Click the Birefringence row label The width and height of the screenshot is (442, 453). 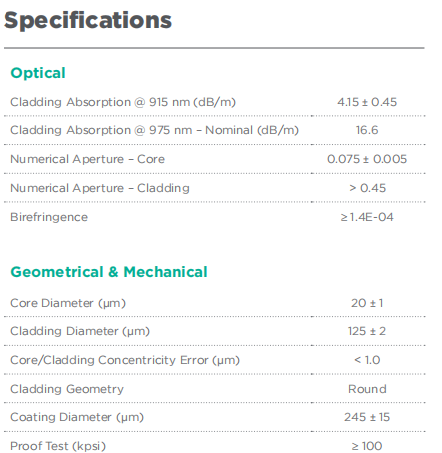pos(49,217)
